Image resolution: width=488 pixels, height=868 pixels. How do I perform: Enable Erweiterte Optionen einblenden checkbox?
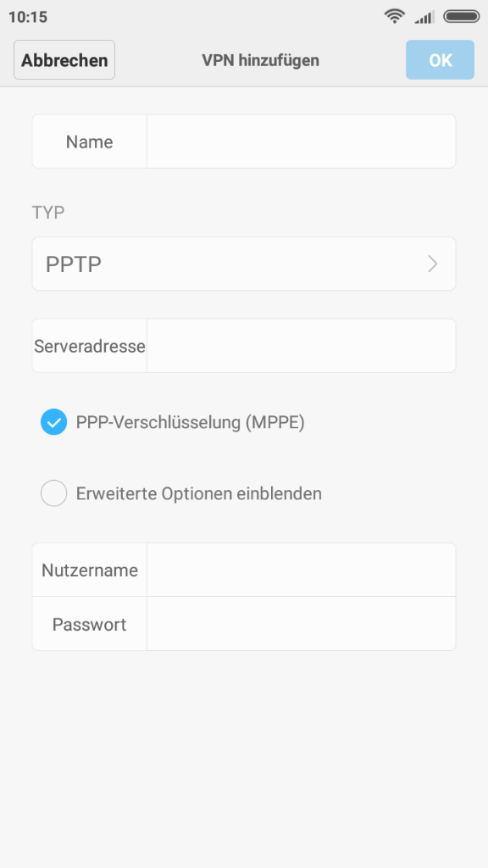click(53, 493)
